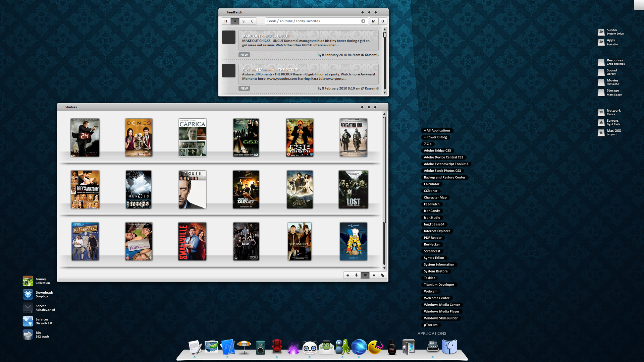The image size is (644, 362).
Task: Launch FeedFetch from the applications list
Action: 432,204
